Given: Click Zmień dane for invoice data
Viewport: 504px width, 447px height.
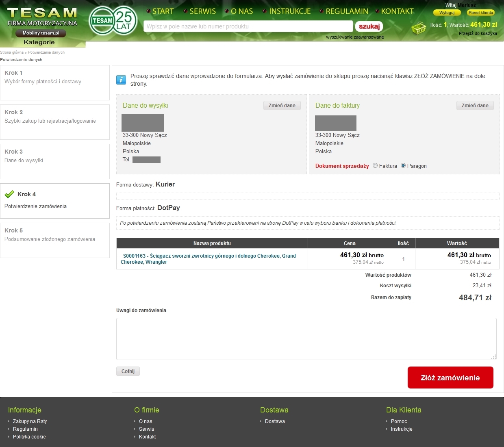Looking at the screenshot, I should click(475, 106).
